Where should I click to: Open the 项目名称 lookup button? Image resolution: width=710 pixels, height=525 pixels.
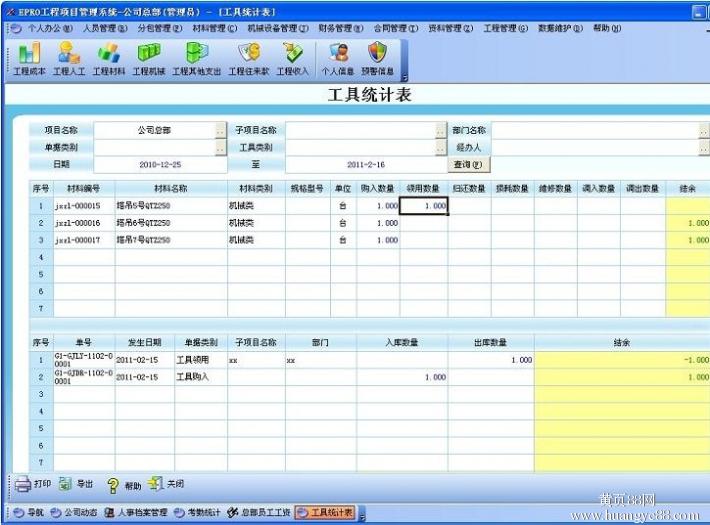tap(221, 131)
